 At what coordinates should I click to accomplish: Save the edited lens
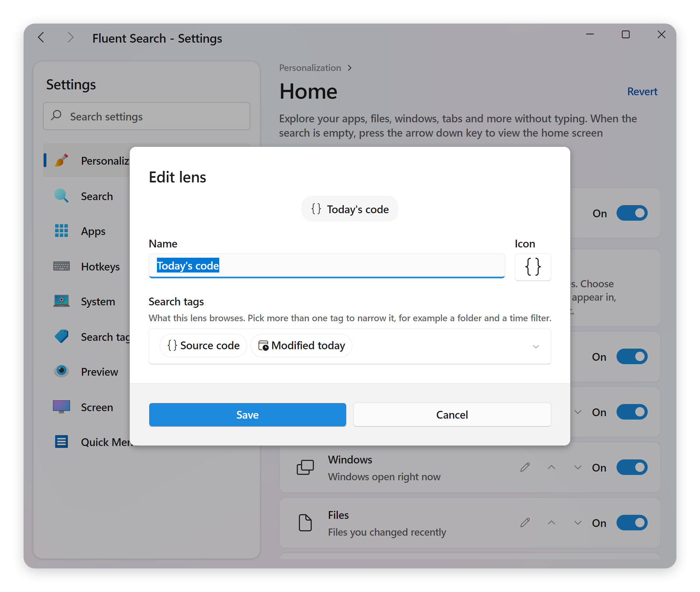click(x=248, y=415)
